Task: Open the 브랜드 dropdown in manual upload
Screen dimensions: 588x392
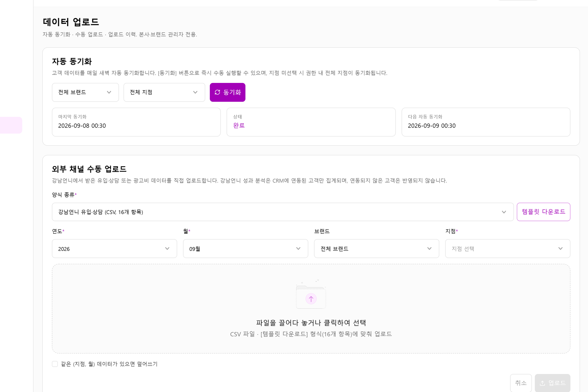Action: coord(376,249)
